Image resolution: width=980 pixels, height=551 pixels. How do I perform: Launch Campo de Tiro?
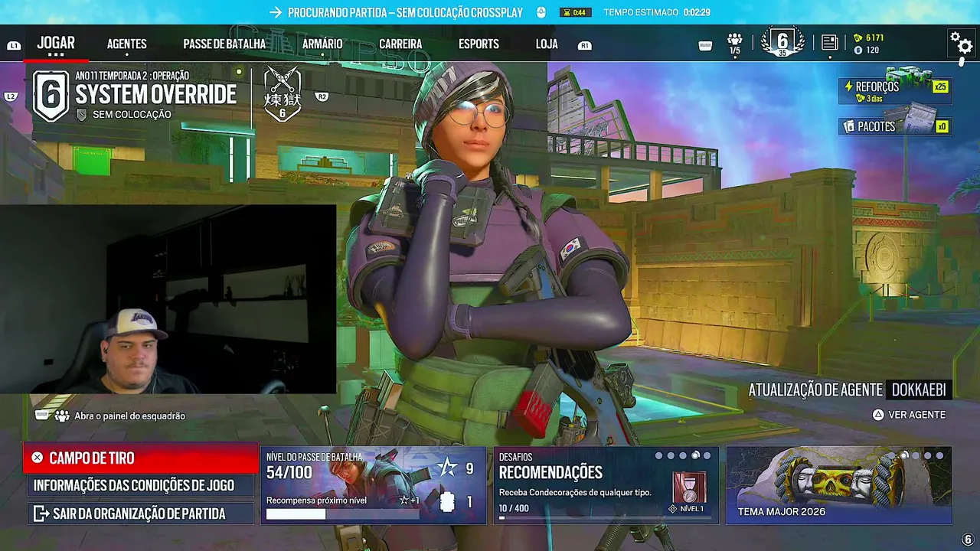pyautogui.click(x=141, y=458)
